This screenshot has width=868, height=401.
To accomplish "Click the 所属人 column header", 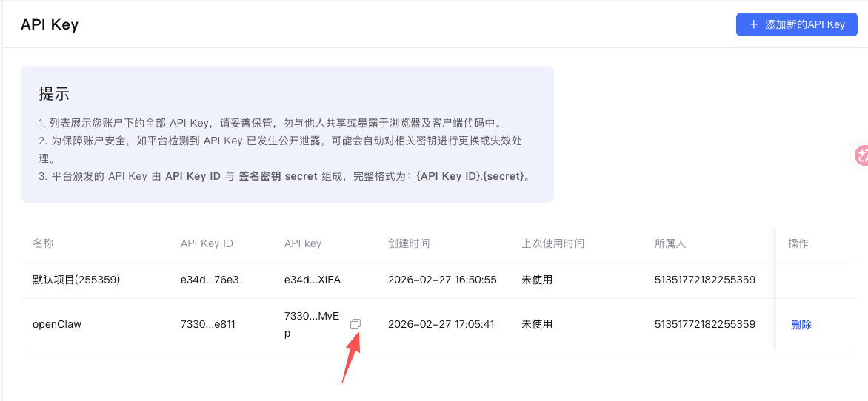I will tap(670, 243).
